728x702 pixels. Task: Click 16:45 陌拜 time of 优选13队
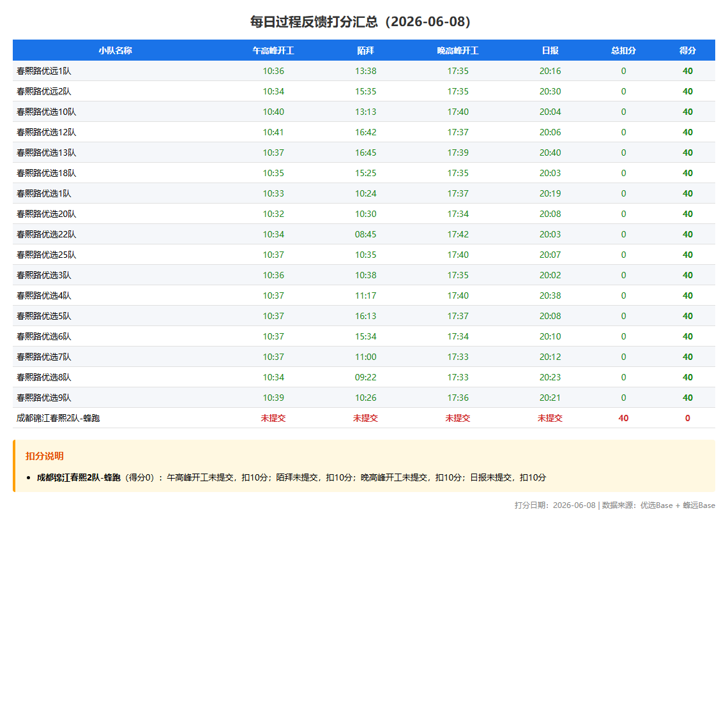(365, 153)
